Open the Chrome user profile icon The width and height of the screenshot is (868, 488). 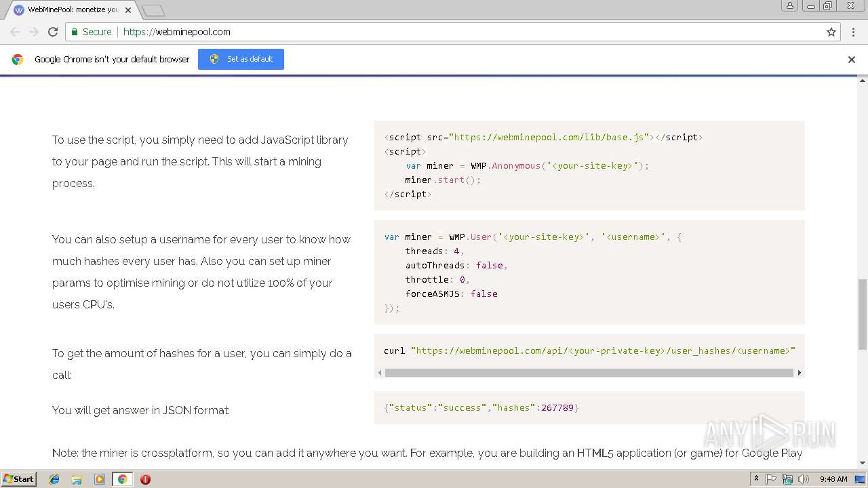(790, 5)
